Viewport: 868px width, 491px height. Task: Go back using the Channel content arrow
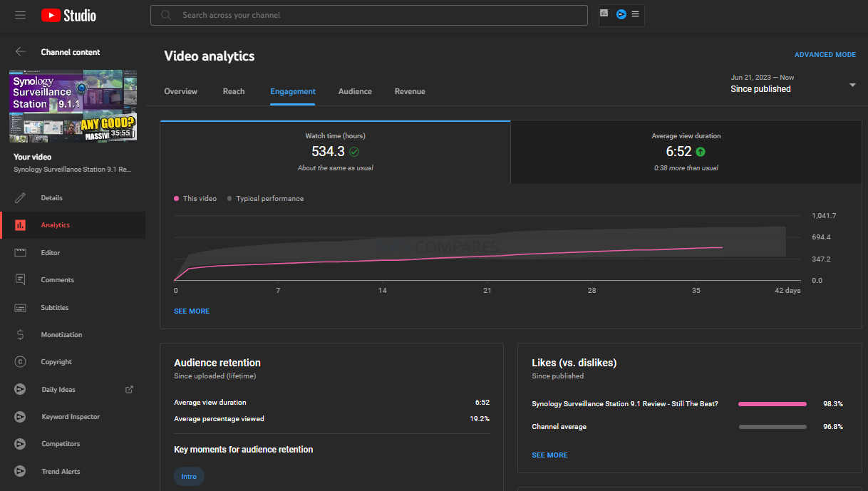coord(20,51)
